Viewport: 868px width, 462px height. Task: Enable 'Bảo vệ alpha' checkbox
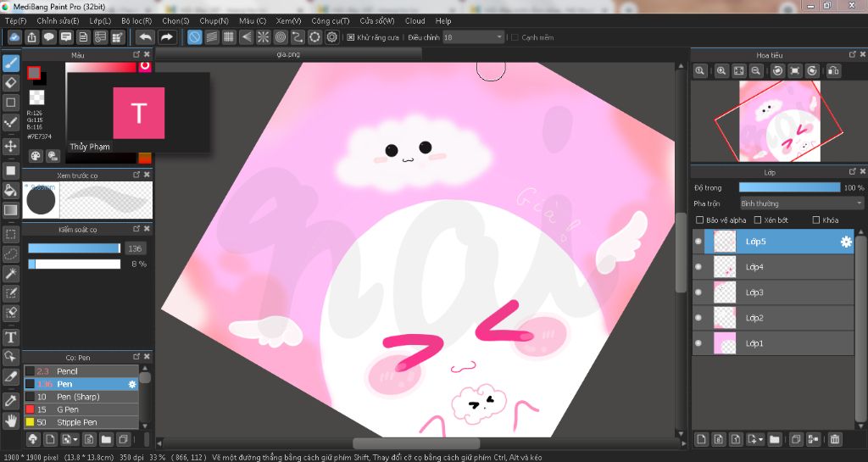tap(699, 220)
